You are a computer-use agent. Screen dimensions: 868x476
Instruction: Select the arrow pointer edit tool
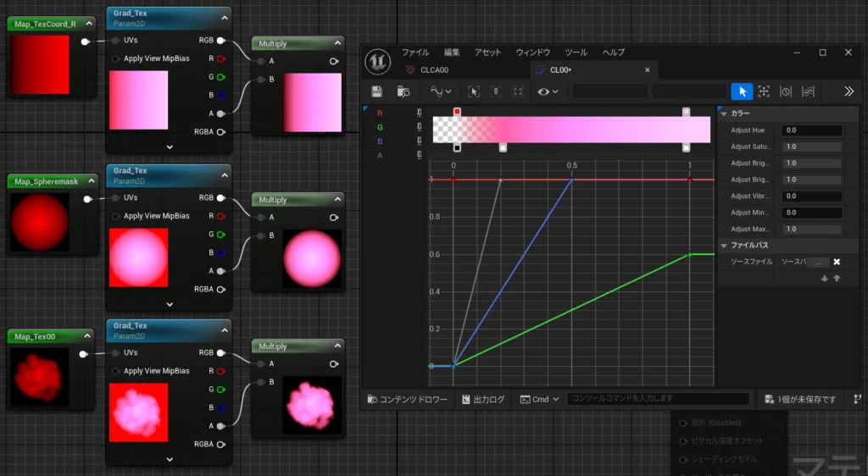[742, 91]
